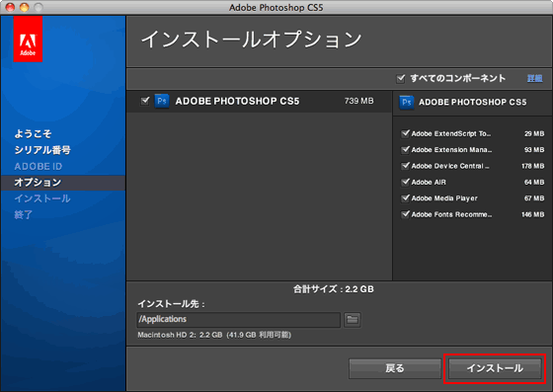Select シリアル番号 step in sidebar
The height and width of the screenshot is (392, 553).
42,150
